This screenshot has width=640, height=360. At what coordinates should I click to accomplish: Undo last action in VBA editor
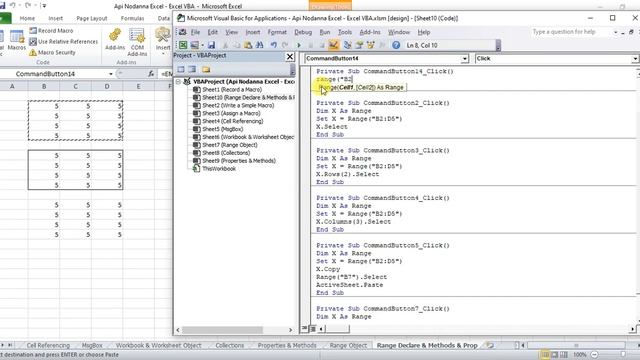[273, 45]
